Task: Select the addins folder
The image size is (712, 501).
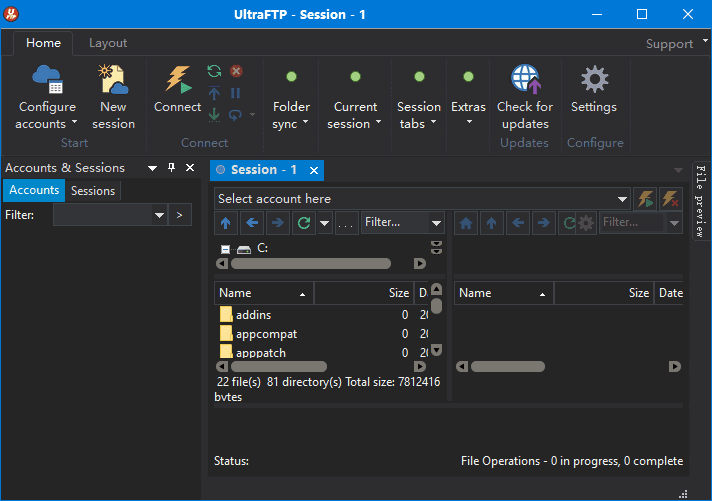Action: point(253,315)
